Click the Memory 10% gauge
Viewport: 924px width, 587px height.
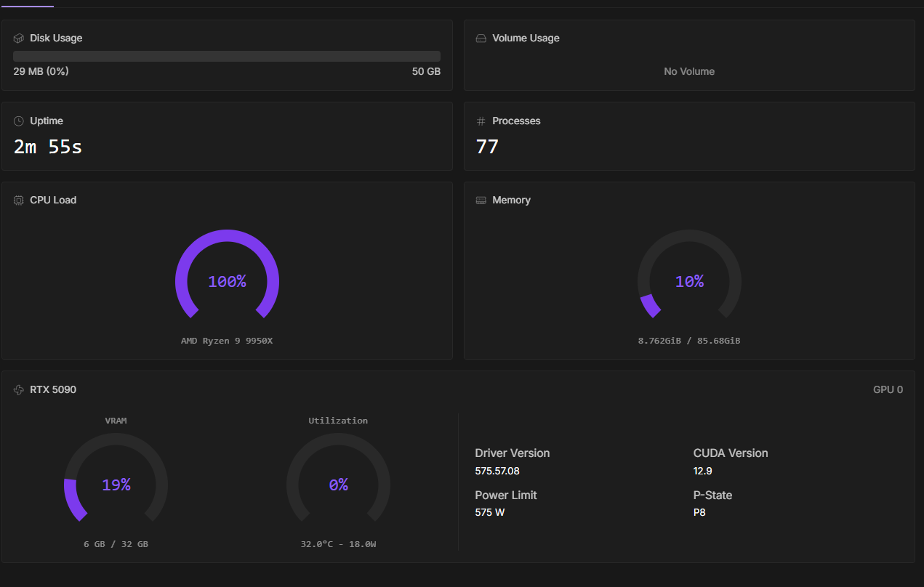click(689, 275)
